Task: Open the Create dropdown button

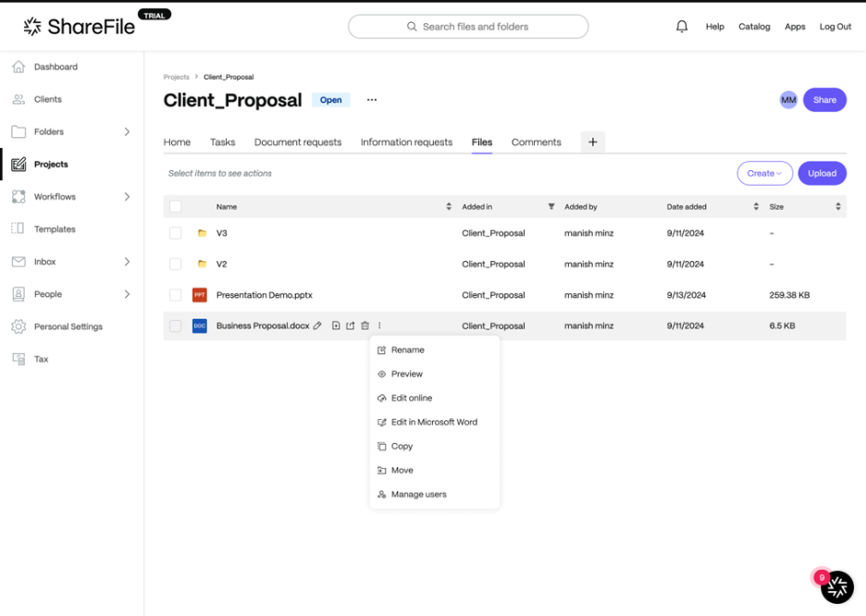Action: pos(764,173)
